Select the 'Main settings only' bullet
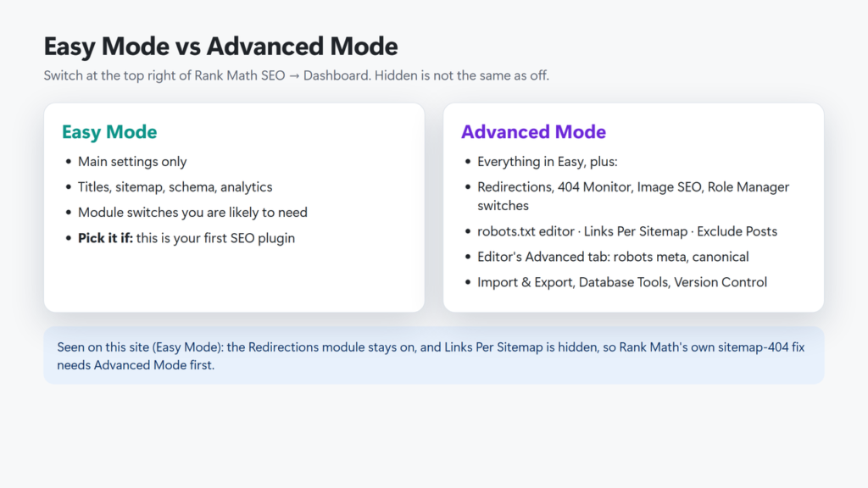Viewport: 868px width, 488px height. [132, 162]
